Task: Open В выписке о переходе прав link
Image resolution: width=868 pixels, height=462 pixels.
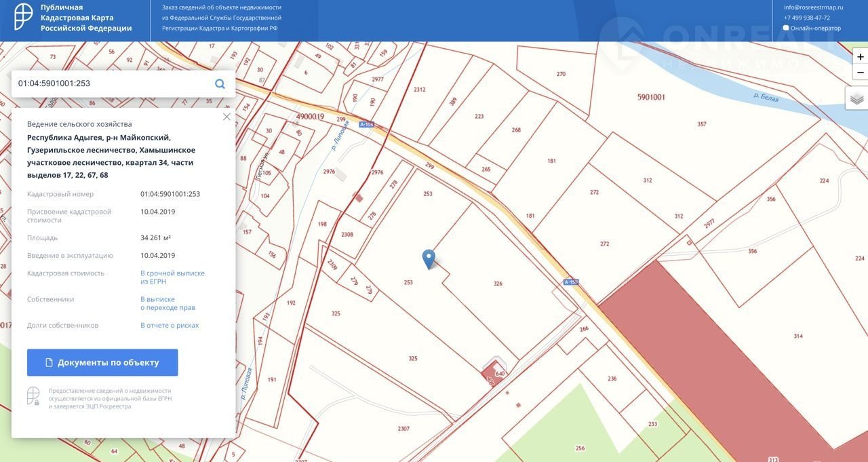Action: point(167,303)
